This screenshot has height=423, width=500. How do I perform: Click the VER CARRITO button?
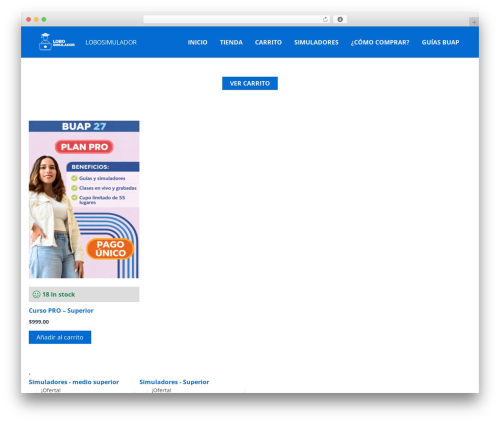[x=250, y=83]
